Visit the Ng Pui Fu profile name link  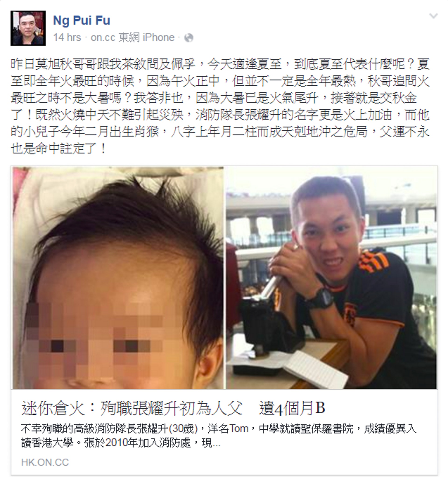pos(82,20)
